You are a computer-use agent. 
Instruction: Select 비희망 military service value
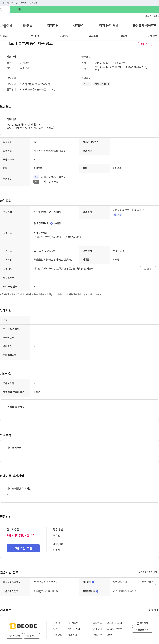point(37,392)
